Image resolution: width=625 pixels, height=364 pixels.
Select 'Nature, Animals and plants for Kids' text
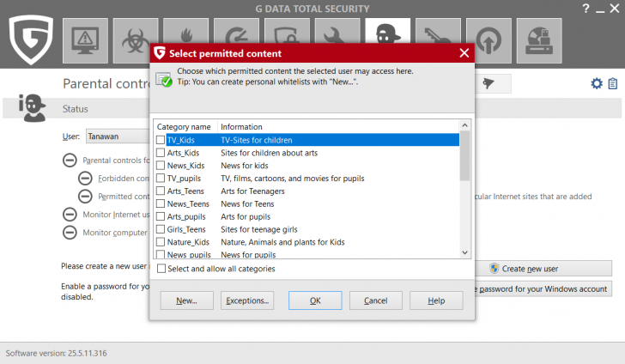(282, 242)
